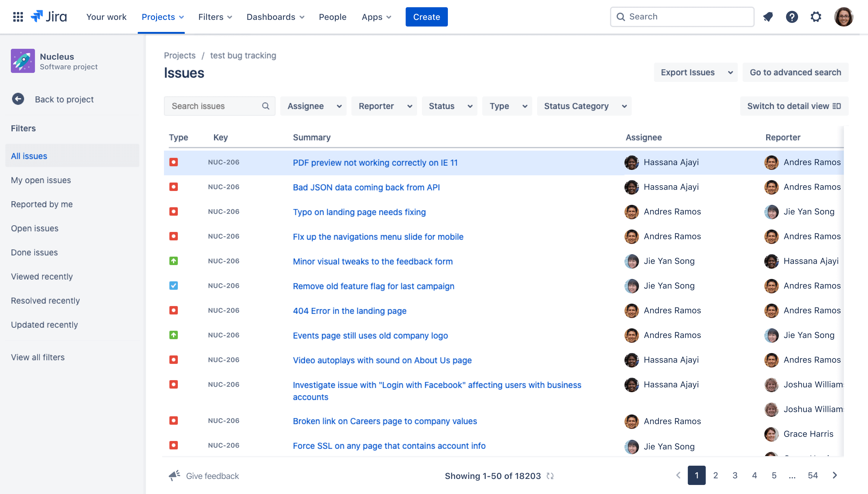
Task: Click the notifications bell icon in top bar
Action: 768,16
